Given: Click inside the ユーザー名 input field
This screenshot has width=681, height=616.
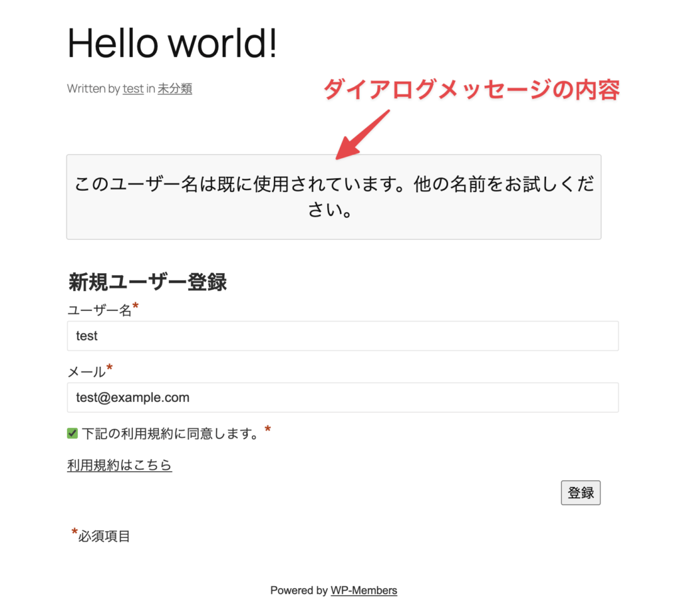Looking at the screenshot, I should 342,336.
